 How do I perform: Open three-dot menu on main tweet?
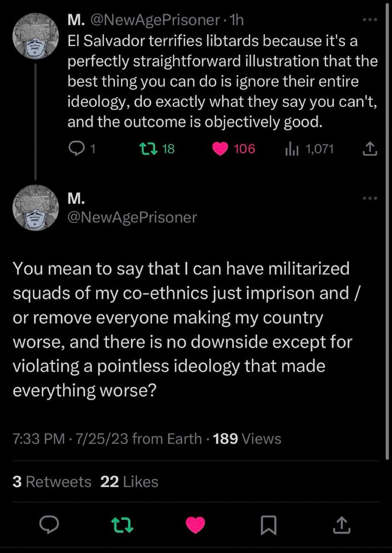370,198
